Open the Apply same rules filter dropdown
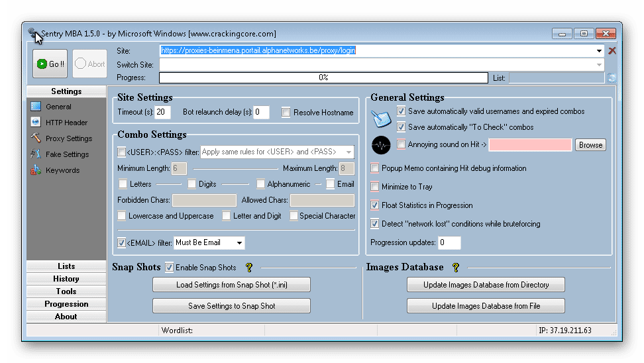Screen dimensions: 644x363 tap(349, 152)
